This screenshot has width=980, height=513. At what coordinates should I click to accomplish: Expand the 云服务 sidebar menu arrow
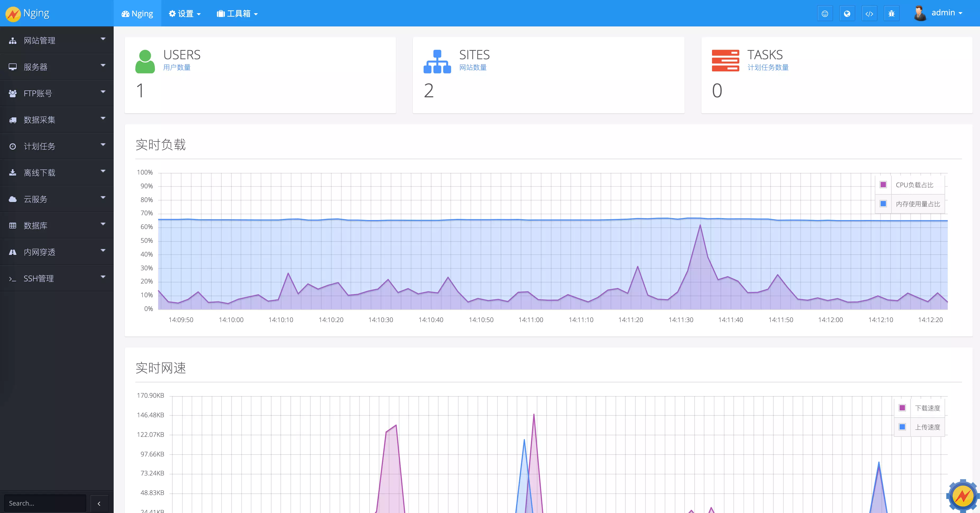(103, 198)
